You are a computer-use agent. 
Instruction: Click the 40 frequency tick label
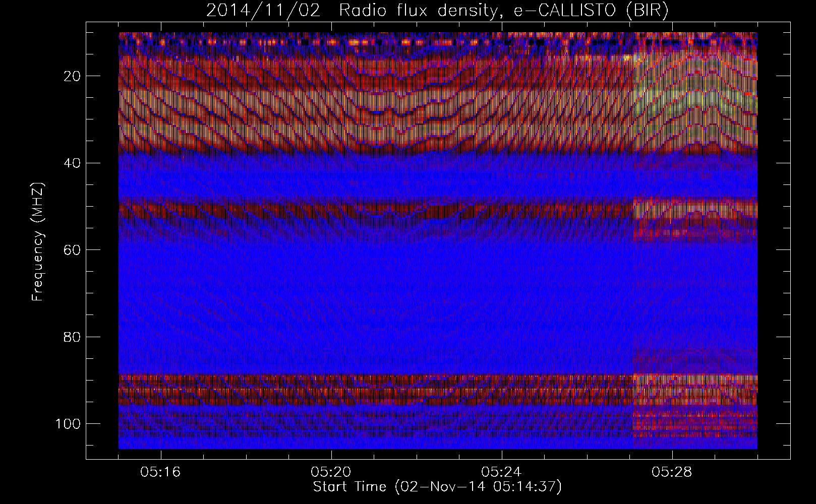tap(73, 163)
